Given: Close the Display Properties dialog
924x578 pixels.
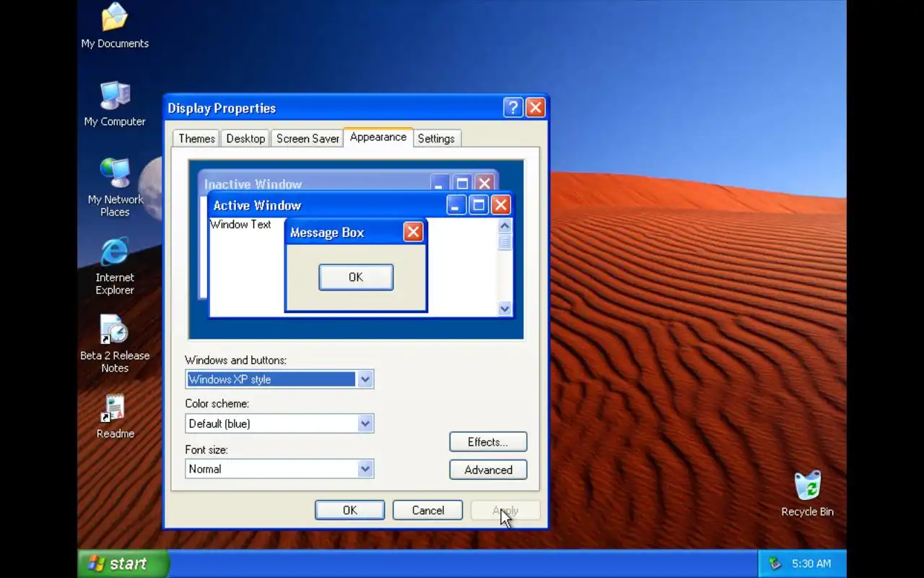Looking at the screenshot, I should (x=535, y=108).
